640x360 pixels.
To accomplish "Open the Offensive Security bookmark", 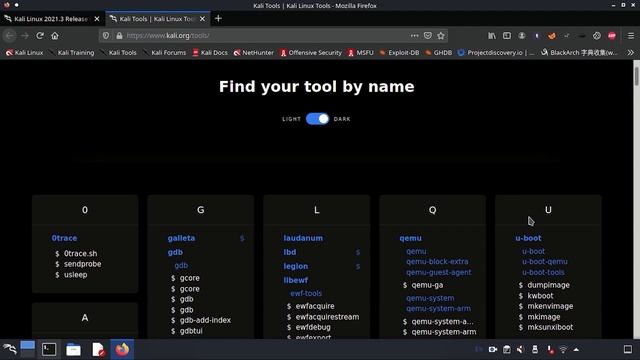I will 311,53.
